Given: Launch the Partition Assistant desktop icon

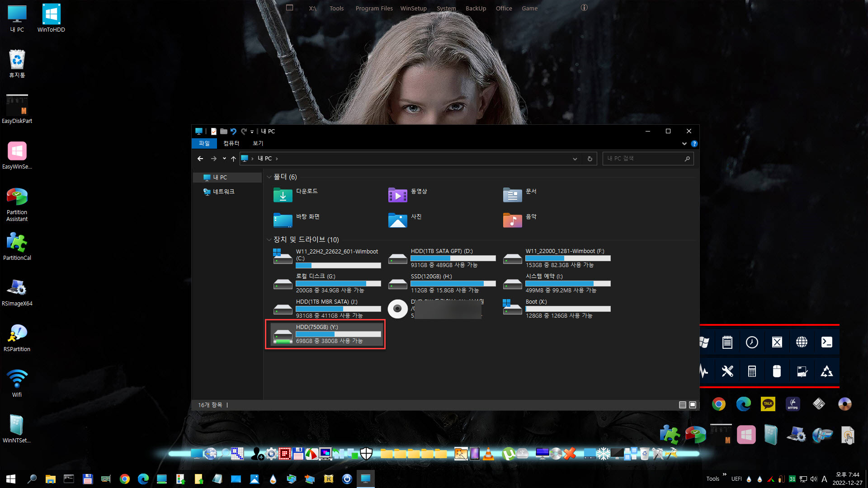Looking at the screenshot, I should (x=17, y=205).
